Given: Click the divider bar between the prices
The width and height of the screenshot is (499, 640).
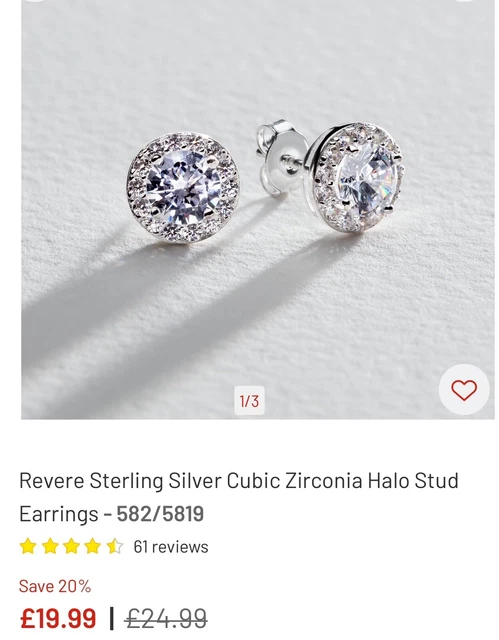Looking at the screenshot, I should pyautogui.click(x=111, y=618).
